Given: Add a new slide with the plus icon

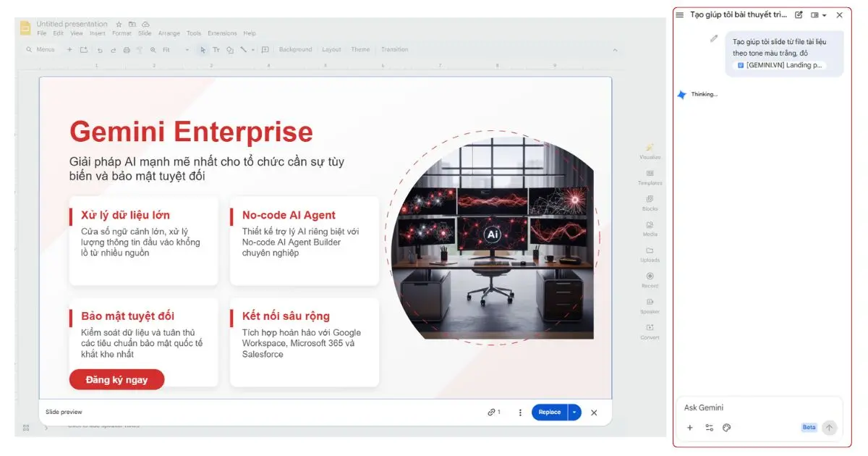Looking at the screenshot, I should click(69, 50).
